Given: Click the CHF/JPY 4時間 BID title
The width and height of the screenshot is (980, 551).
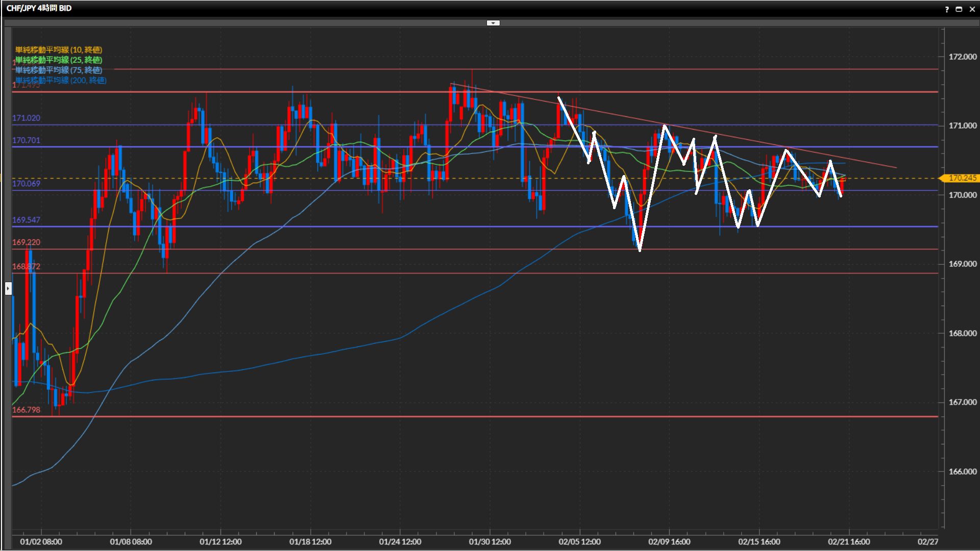Looking at the screenshot, I should (39, 8).
